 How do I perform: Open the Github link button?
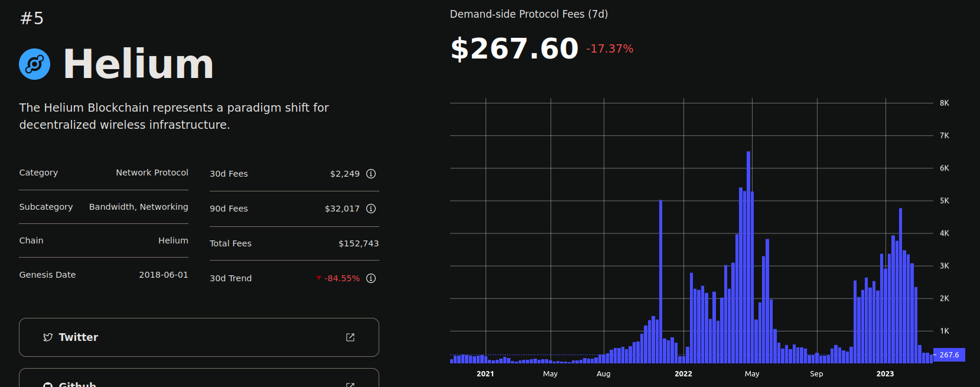(199, 378)
